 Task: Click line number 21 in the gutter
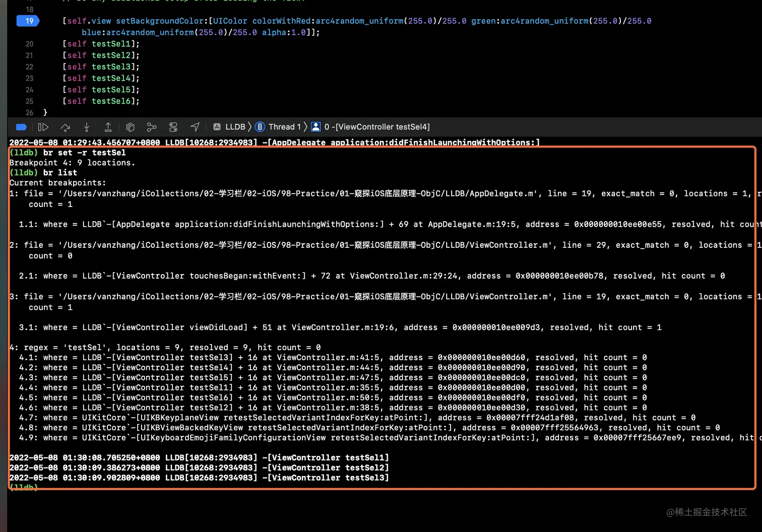(29, 55)
